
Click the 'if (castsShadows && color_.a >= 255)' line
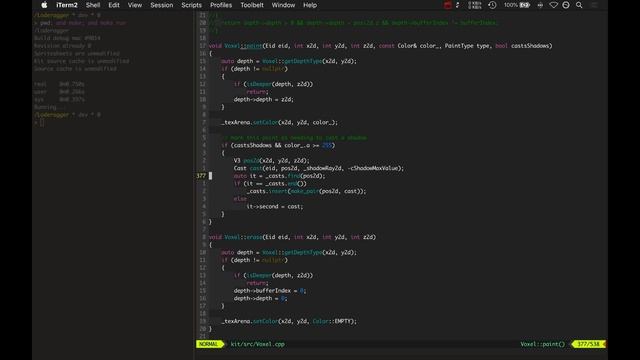pos(278,145)
